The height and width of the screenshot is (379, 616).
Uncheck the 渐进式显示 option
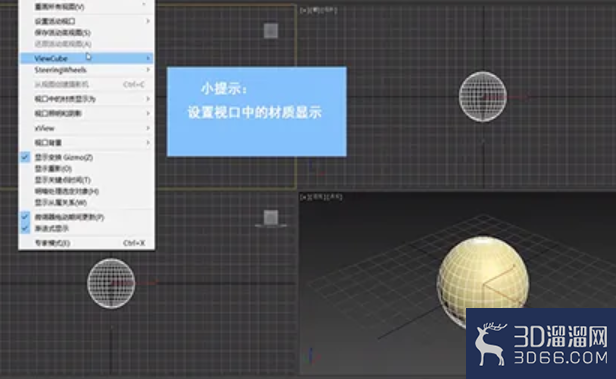[86, 228]
